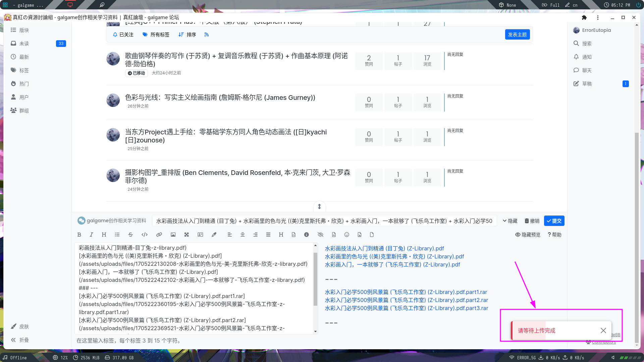Insert a bulleted list

(117, 235)
